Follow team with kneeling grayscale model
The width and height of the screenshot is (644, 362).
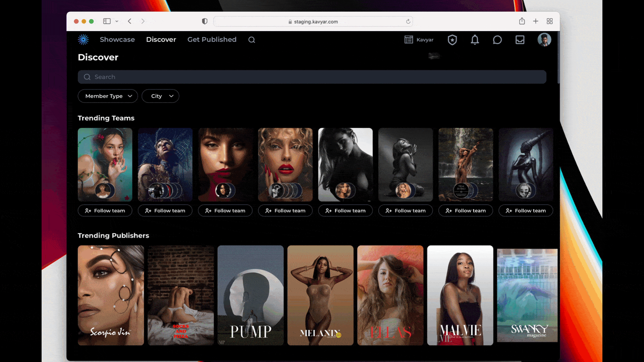[x=406, y=211]
